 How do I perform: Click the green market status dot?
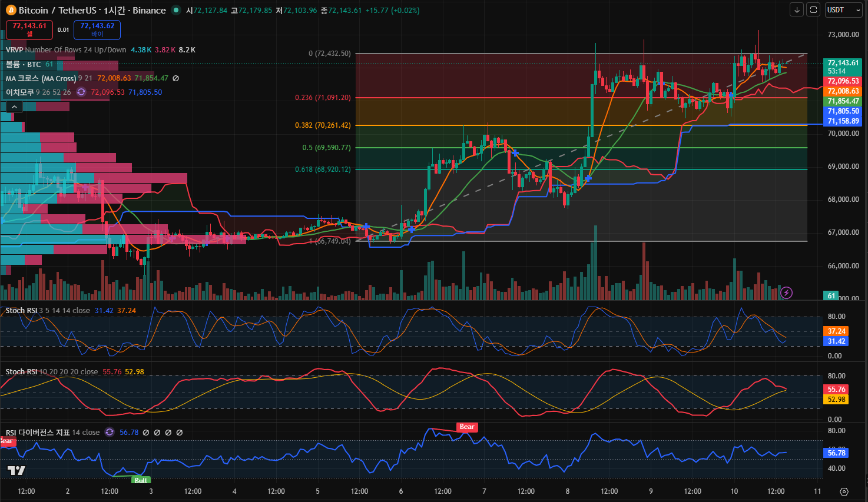tap(176, 10)
